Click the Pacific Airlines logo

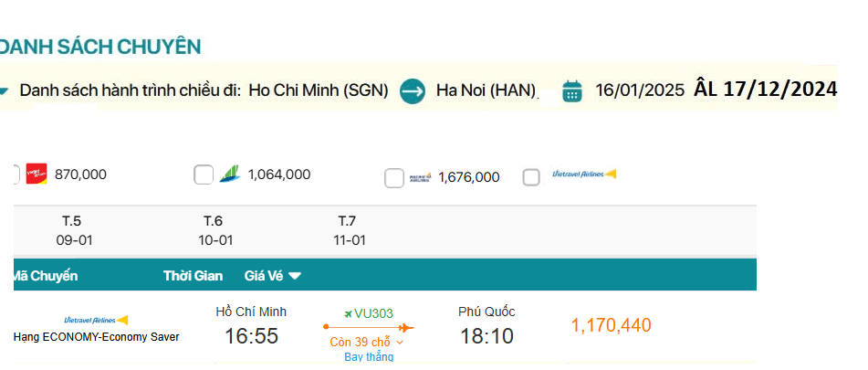(x=420, y=176)
